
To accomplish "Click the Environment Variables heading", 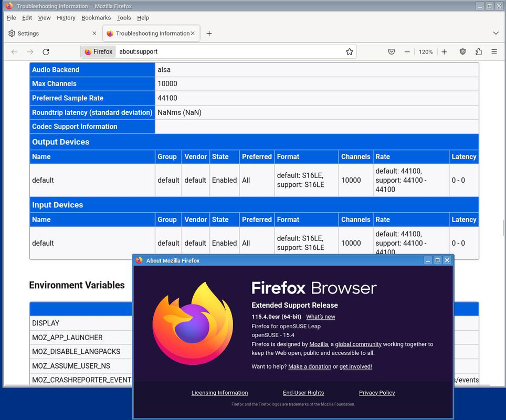I will click(77, 285).
